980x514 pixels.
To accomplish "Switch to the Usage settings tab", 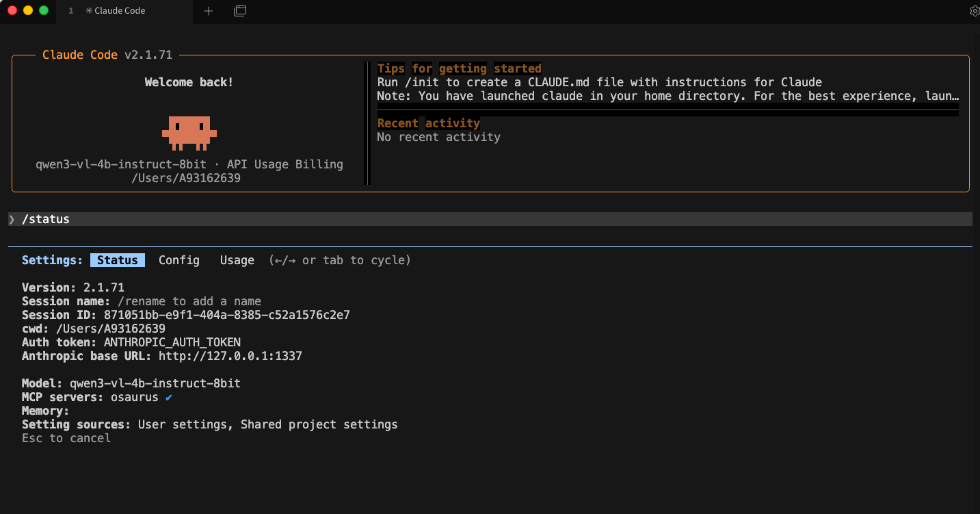I will (x=236, y=260).
